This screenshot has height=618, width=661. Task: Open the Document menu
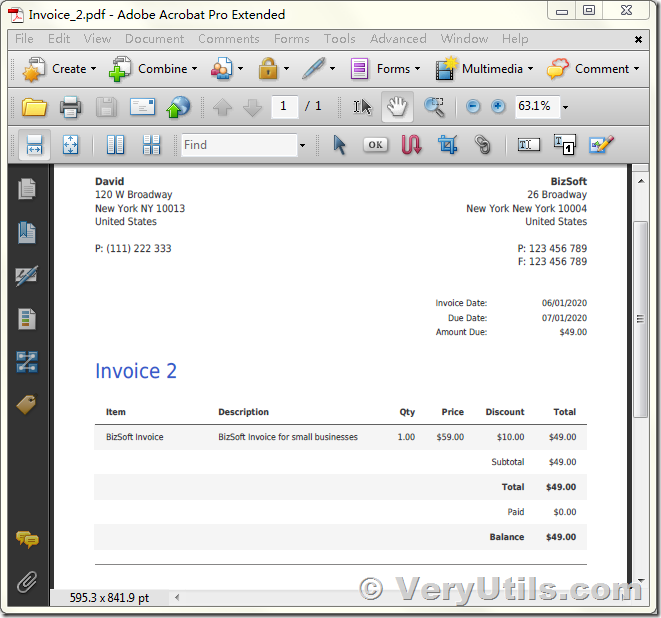[155, 39]
